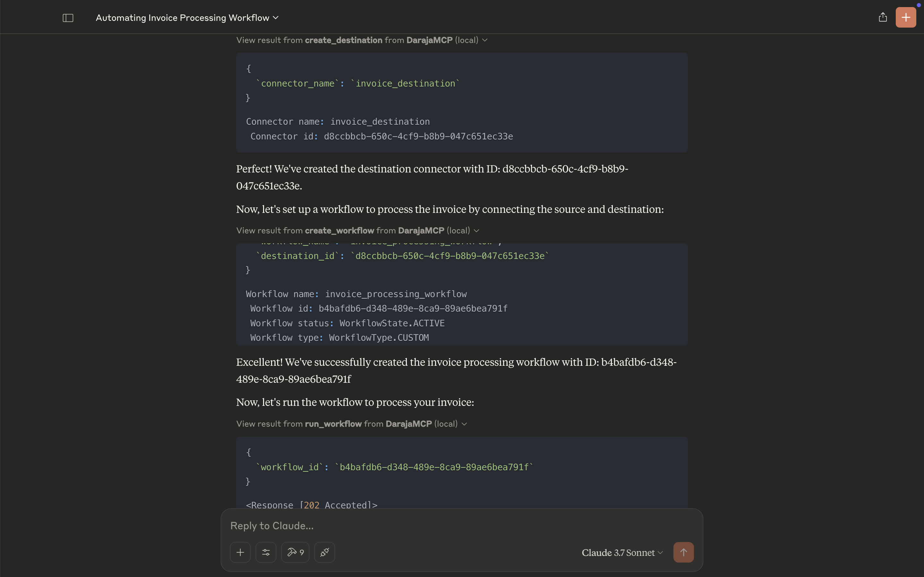Start a new chat with plus button
This screenshot has width=924, height=577.
(905, 18)
